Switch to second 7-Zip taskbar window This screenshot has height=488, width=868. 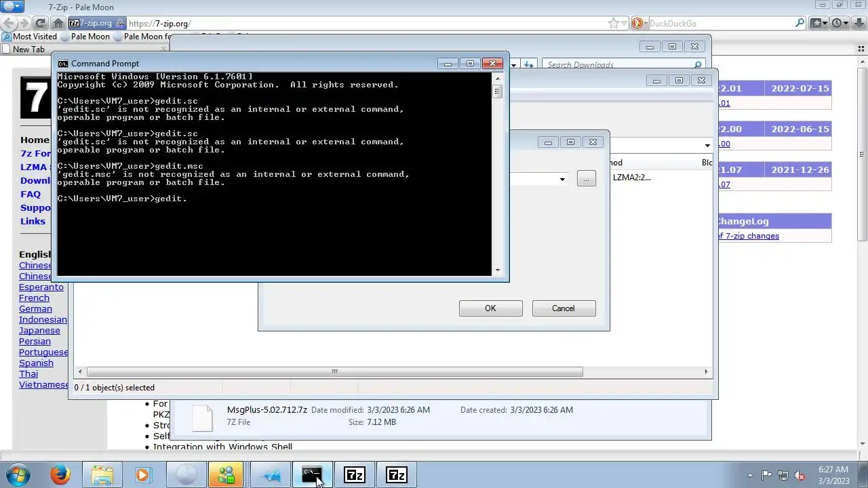tap(397, 474)
